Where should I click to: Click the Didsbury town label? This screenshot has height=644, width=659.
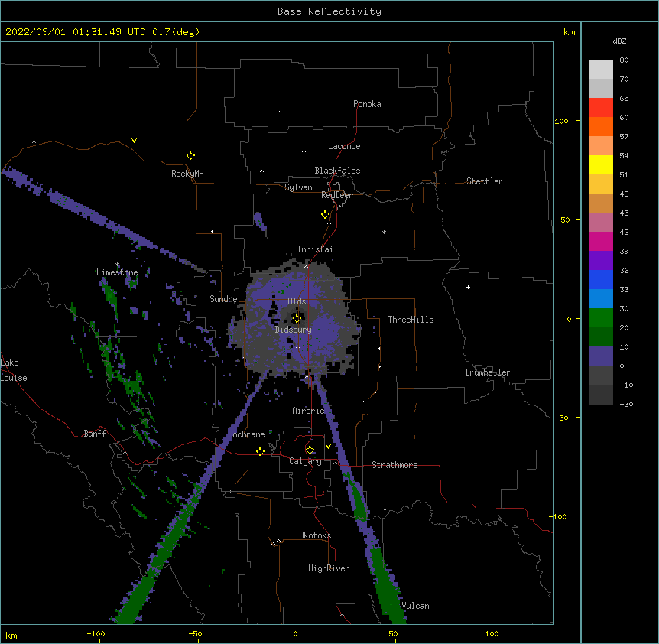(x=294, y=330)
